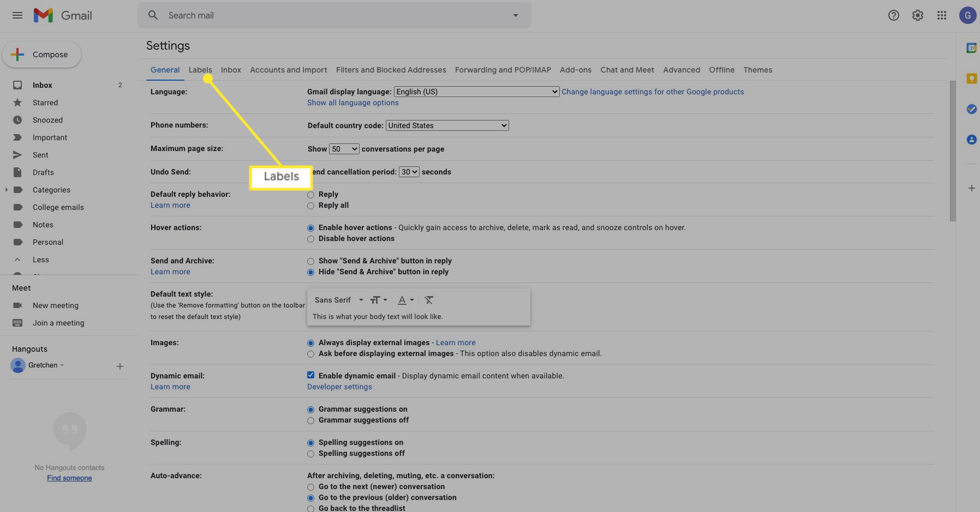Select Ask before displaying external images
The width and height of the screenshot is (980, 512).
[310, 354]
